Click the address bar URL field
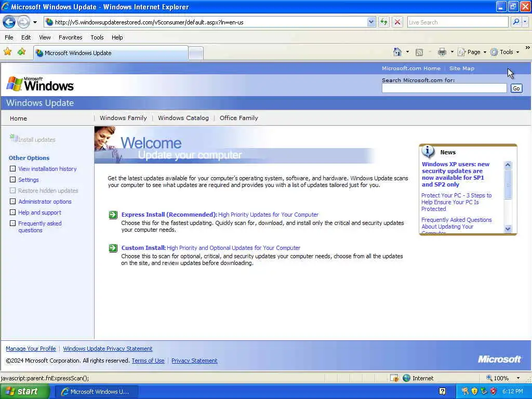 pos(206,22)
